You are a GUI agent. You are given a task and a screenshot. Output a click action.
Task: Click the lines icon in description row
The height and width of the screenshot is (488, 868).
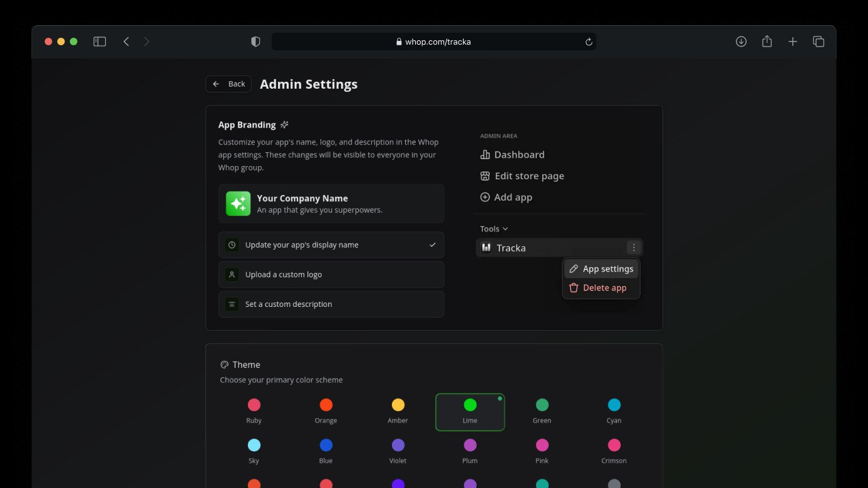pyautogui.click(x=231, y=304)
